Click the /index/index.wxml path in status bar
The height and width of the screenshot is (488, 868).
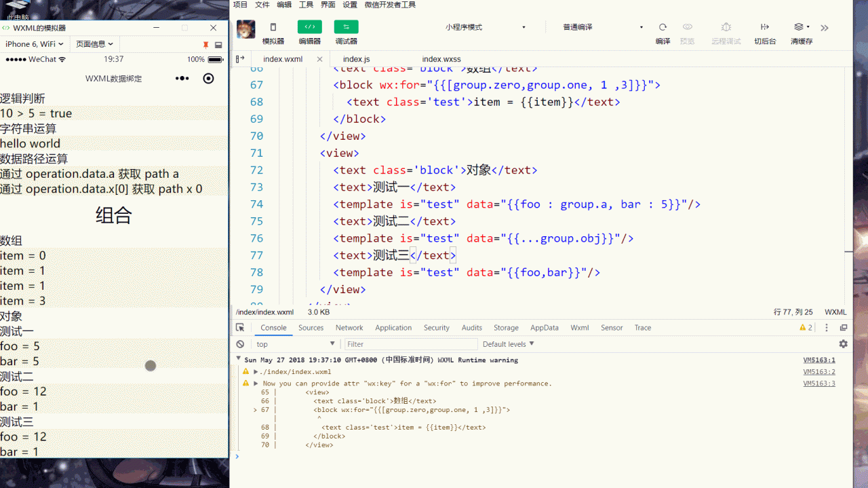point(265,312)
